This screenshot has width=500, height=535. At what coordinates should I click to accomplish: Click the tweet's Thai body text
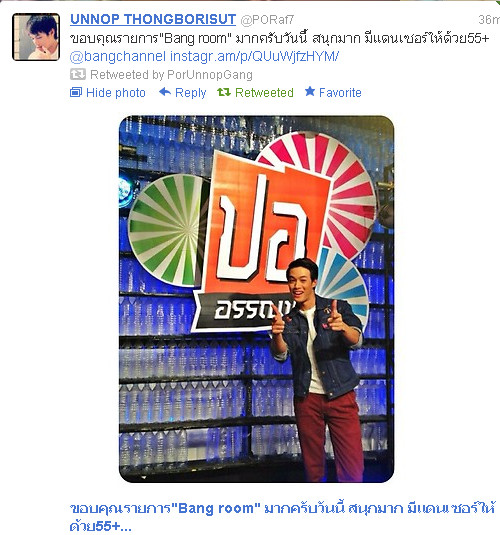click(x=280, y=38)
